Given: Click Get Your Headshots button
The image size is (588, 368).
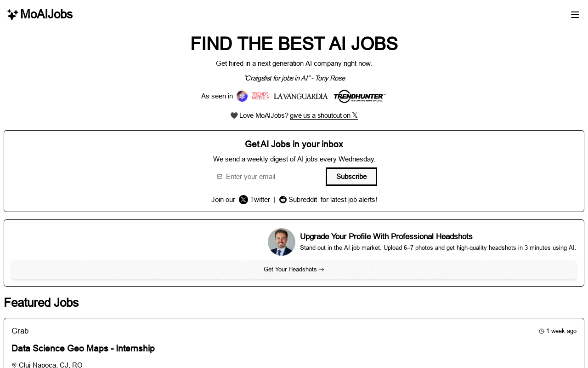Looking at the screenshot, I should pyautogui.click(x=294, y=269).
